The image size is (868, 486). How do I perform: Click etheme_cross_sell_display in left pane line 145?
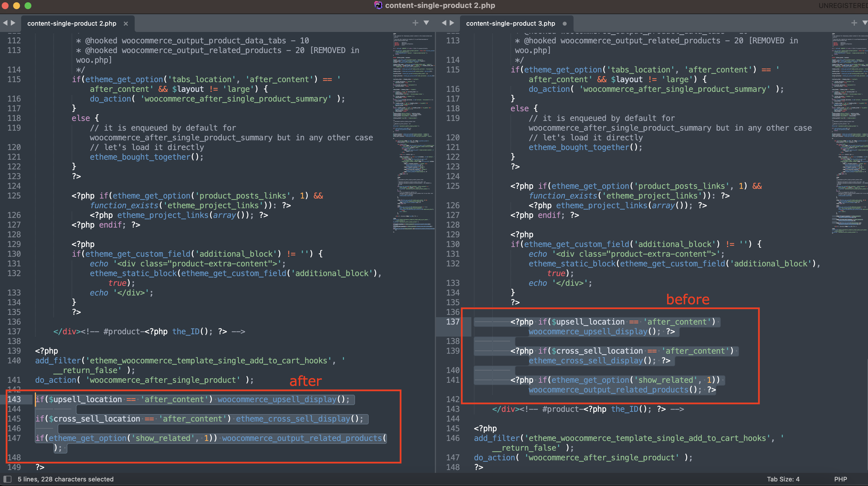293,419
